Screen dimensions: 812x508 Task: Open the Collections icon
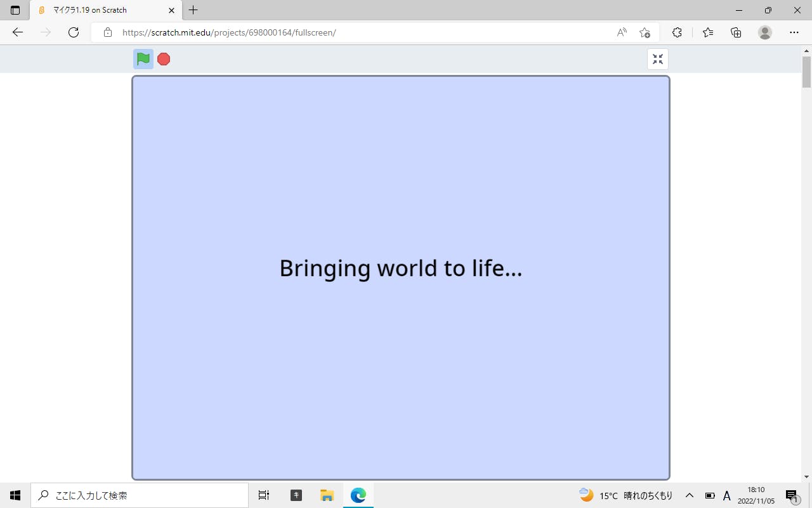736,32
